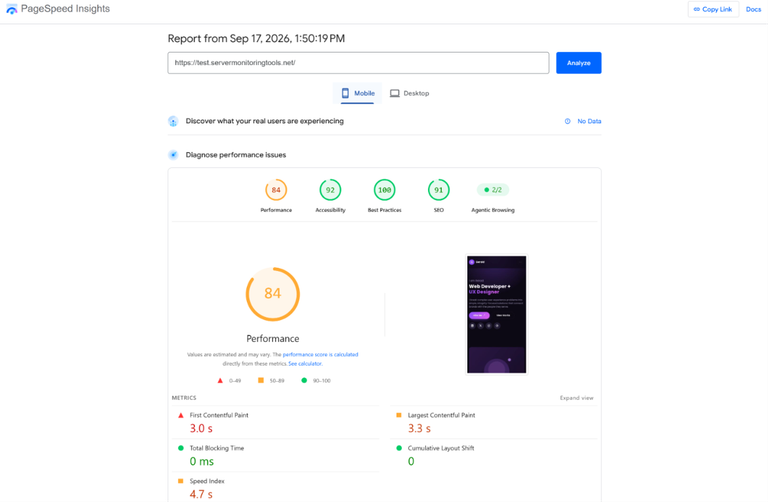The height and width of the screenshot is (502, 768).
Task: Click Expand view for metrics
Action: click(576, 398)
